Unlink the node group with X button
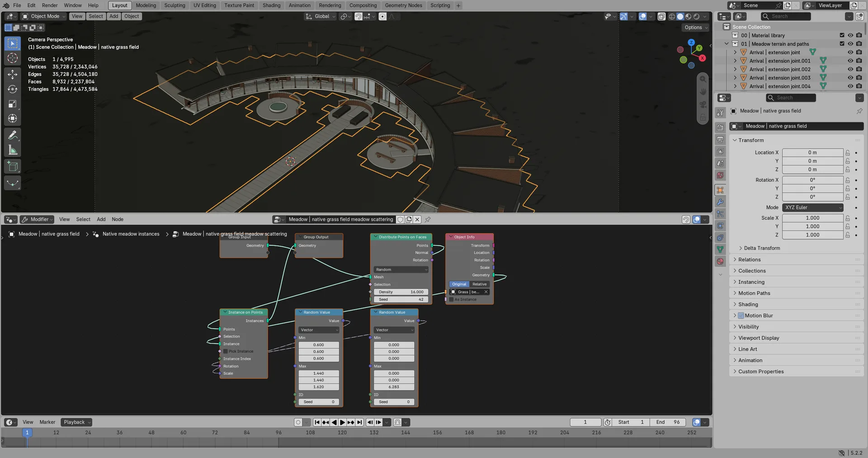 tap(417, 219)
